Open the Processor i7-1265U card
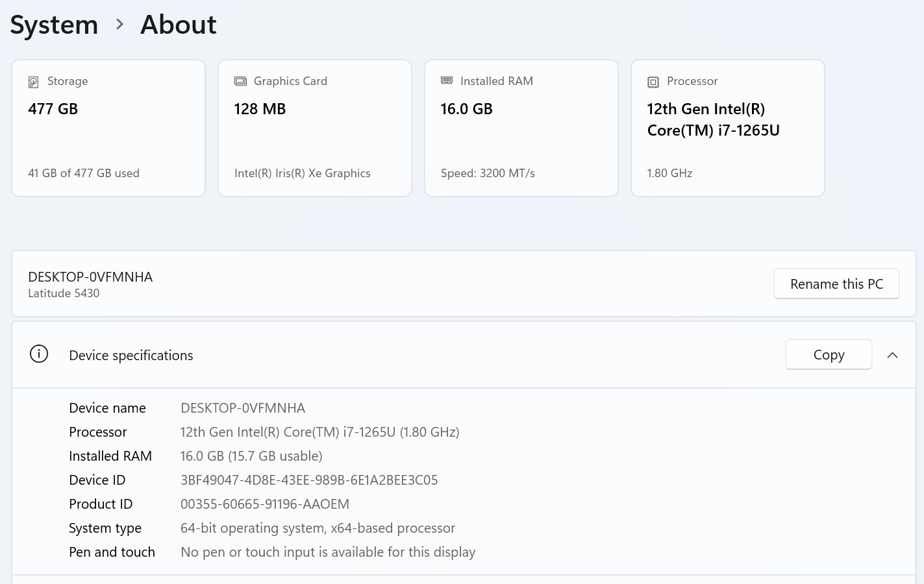The width and height of the screenshot is (924, 584). click(x=728, y=128)
